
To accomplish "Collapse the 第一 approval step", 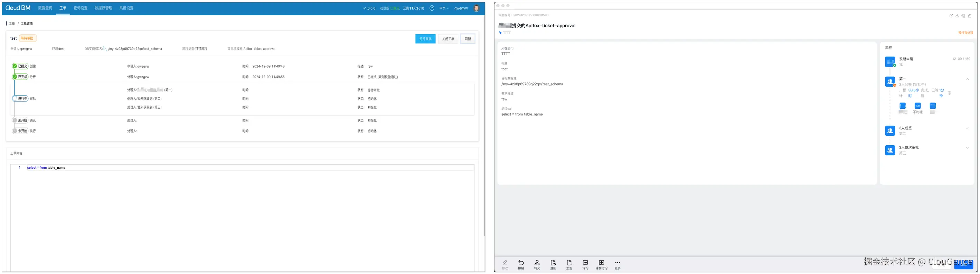I will 967,79.
